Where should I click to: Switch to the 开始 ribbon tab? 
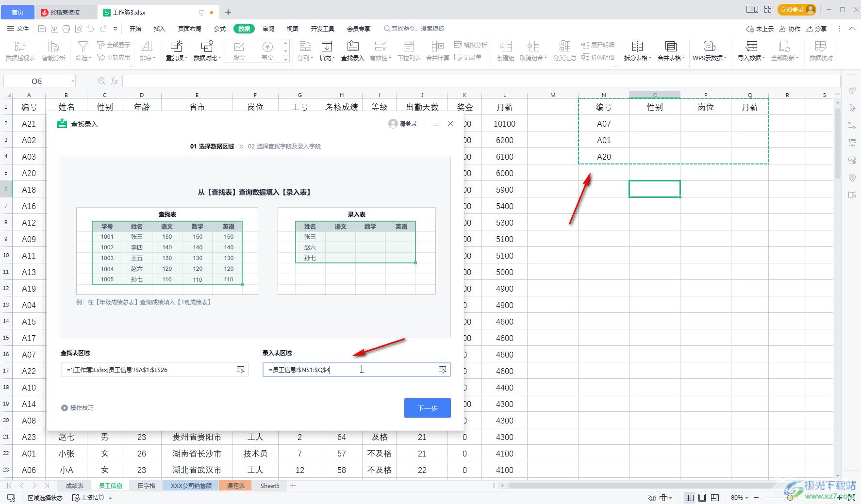(135, 29)
